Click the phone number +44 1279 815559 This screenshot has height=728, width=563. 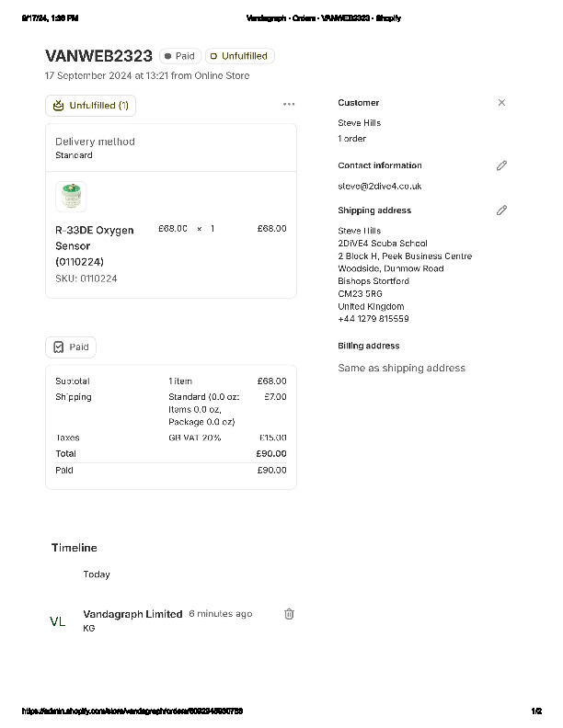pyautogui.click(x=373, y=319)
